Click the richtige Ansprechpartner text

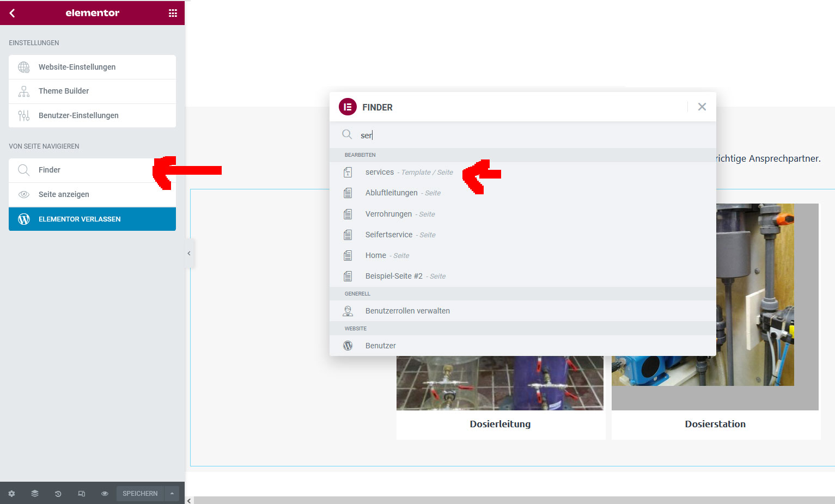pyautogui.click(x=769, y=158)
